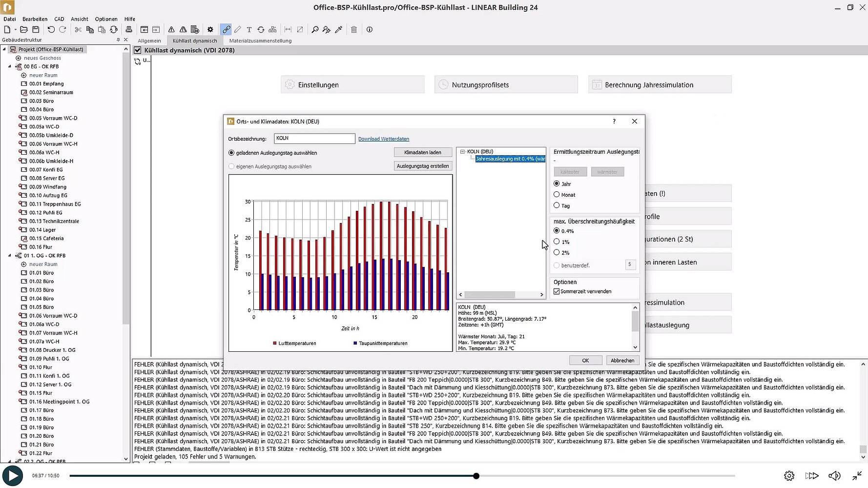Click the info circle icon in toolbar
The image size is (868, 488).
[370, 30]
